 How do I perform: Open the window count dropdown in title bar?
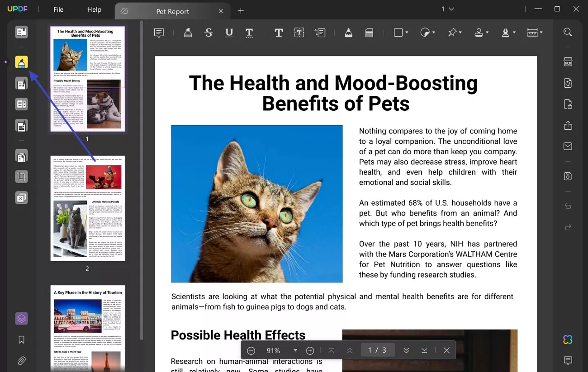click(x=449, y=9)
